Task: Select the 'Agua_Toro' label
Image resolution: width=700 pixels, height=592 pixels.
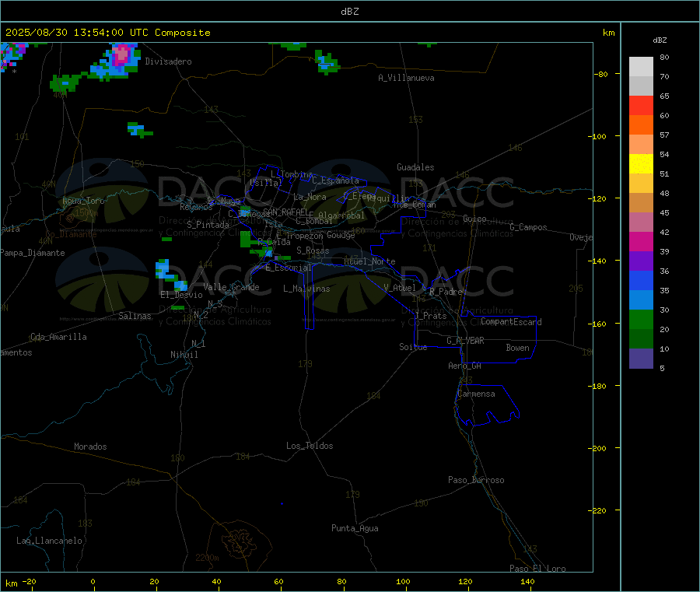Action: pyautogui.click(x=83, y=201)
